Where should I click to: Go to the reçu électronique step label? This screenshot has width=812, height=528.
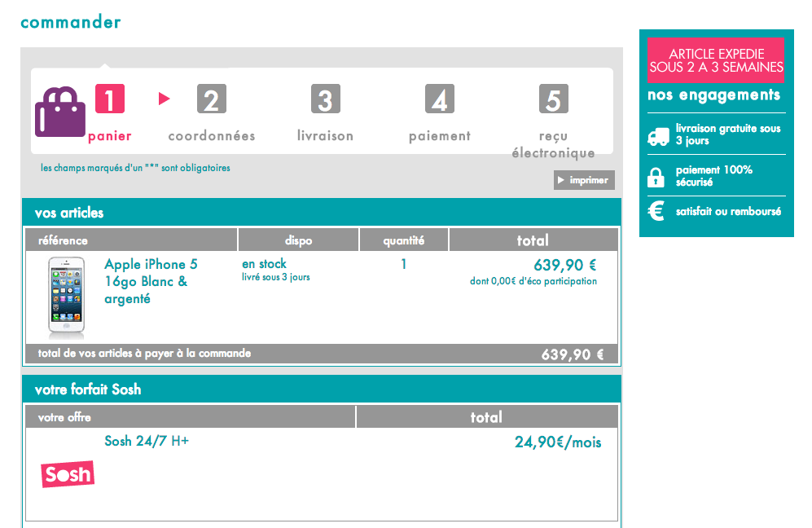[x=553, y=144]
